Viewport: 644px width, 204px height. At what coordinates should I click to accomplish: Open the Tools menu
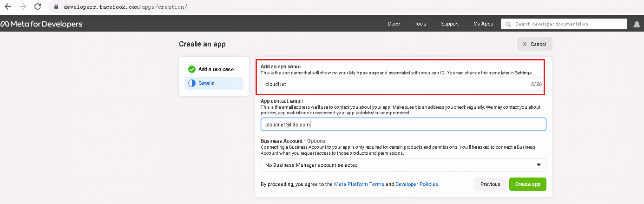click(421, 24)
